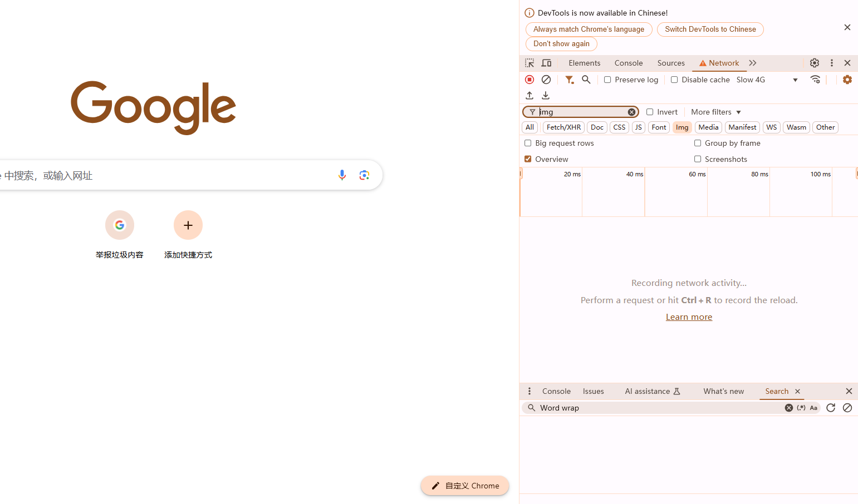Enable Screenshots checkbox
The height and width of the screenshot is (504, 858).
click(698, 159)
